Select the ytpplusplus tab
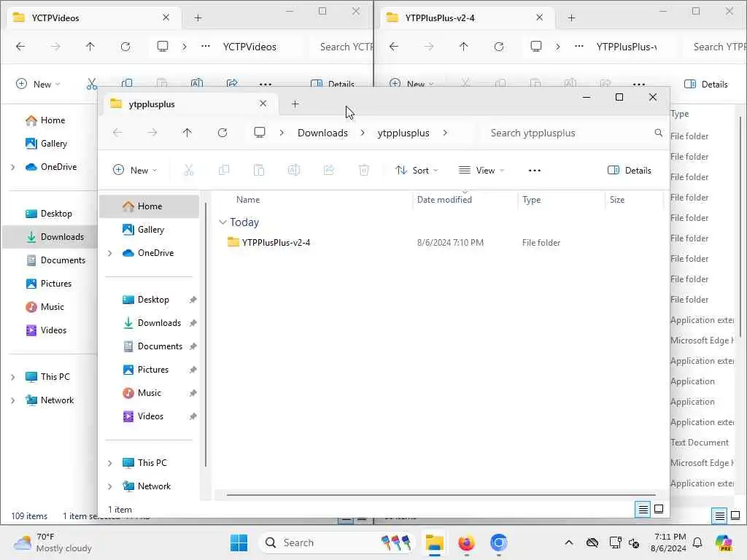The width and height of the screenshot is (747, 560). click(189, 104)
